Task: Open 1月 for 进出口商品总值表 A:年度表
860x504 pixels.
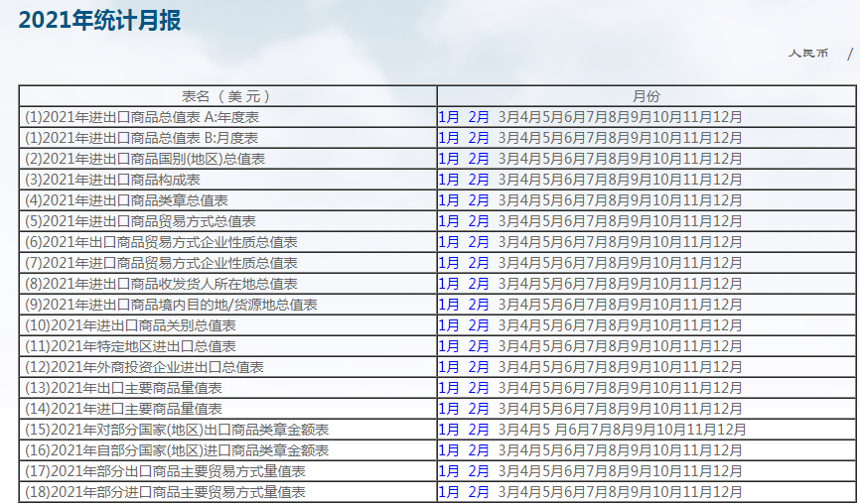Action: [449, 117]
